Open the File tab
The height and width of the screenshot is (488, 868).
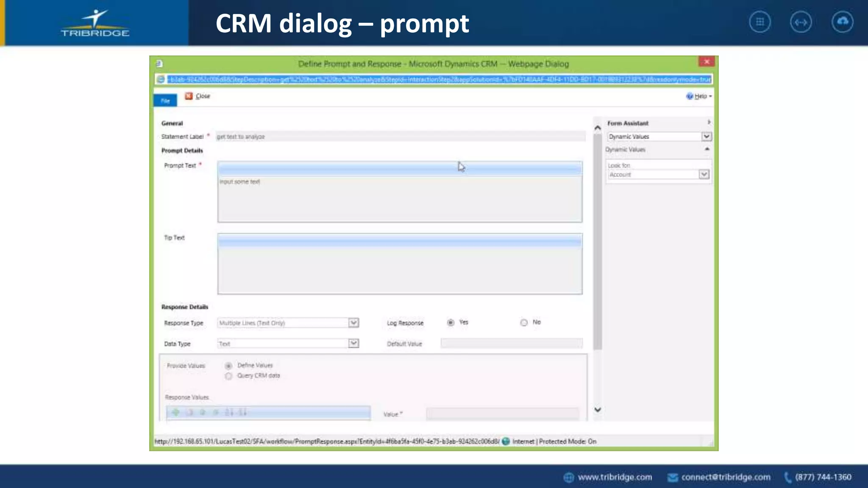click(x=165, y=100)
